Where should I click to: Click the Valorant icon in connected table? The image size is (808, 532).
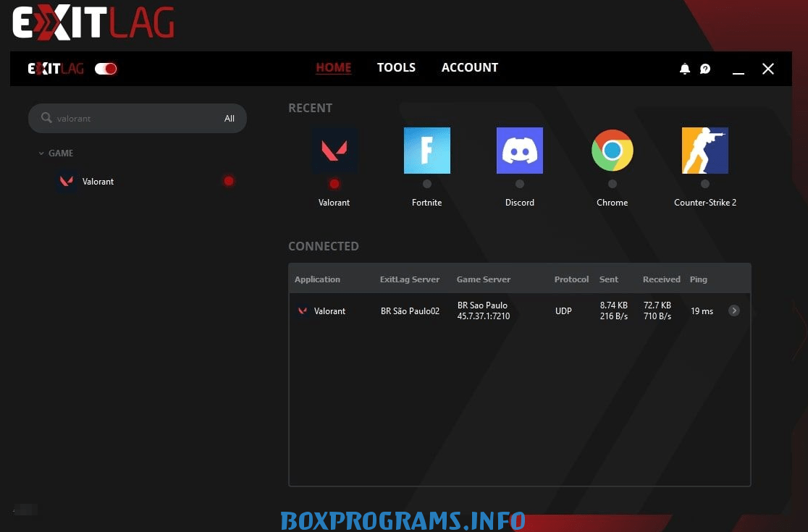(303, 311)
